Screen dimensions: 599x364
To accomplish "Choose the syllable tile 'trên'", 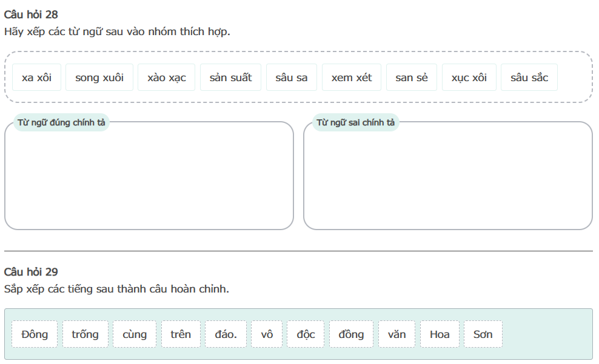I will [181, 334].
